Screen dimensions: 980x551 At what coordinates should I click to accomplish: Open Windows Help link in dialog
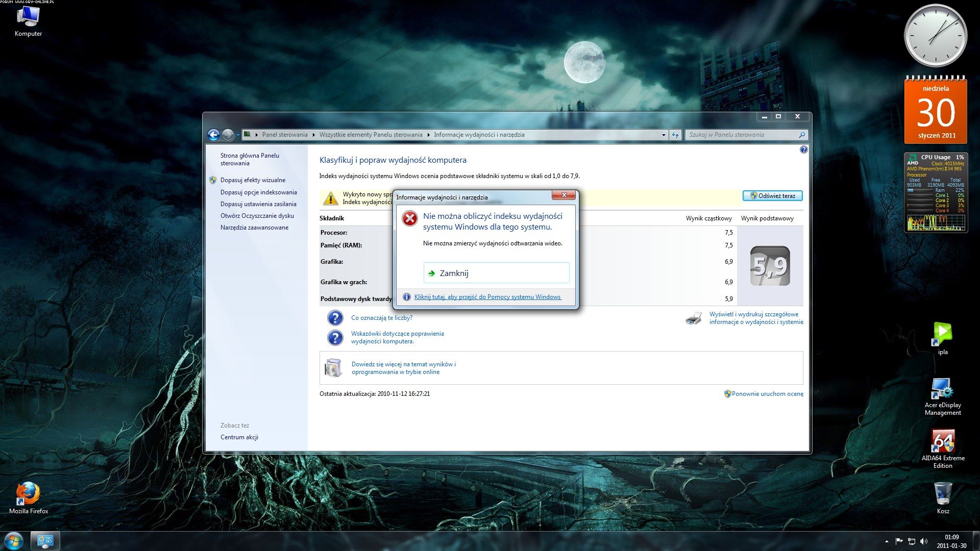[x=487, y=297]
